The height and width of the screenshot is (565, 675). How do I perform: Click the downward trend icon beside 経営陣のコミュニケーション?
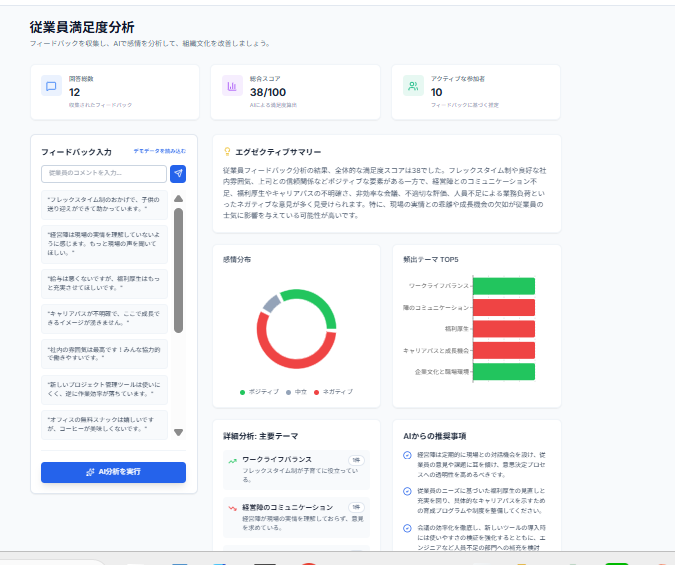pos(231,508)
